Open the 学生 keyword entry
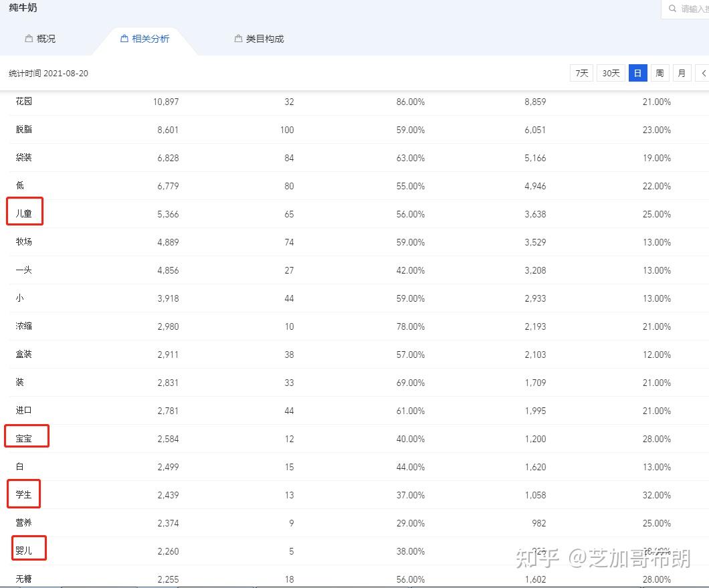 coord(23,494)
